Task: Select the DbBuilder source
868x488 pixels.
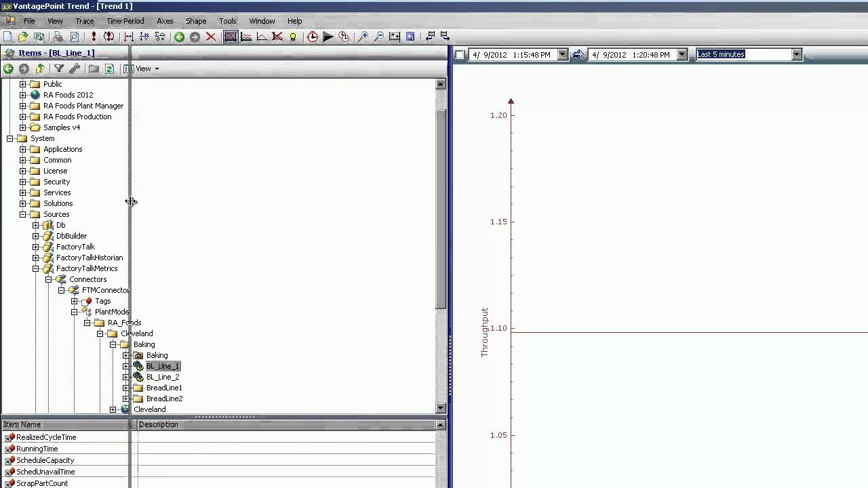Action: (71, 236)
